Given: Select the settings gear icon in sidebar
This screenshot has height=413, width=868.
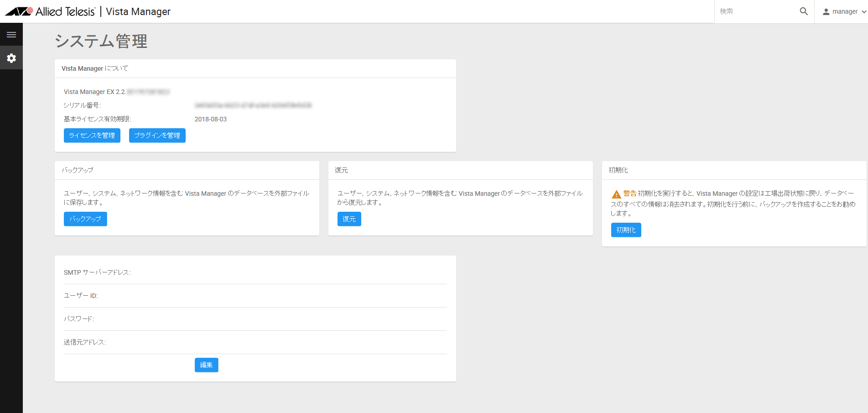Looking at the screenshot, I should [x=11, y=58].
